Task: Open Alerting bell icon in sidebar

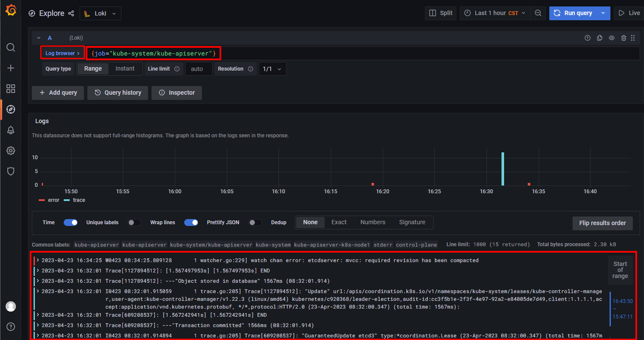Action: (x=11, y=130)
